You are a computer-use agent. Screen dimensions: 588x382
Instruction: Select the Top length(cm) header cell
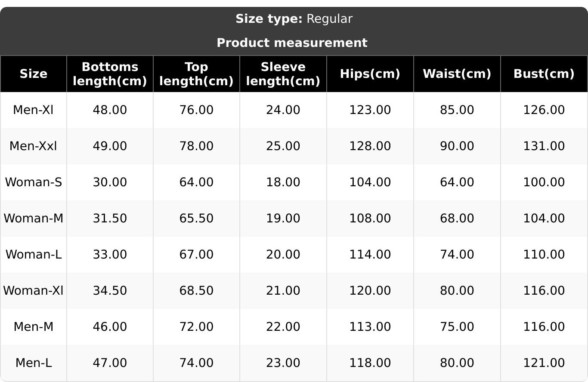tap(196, 74)
